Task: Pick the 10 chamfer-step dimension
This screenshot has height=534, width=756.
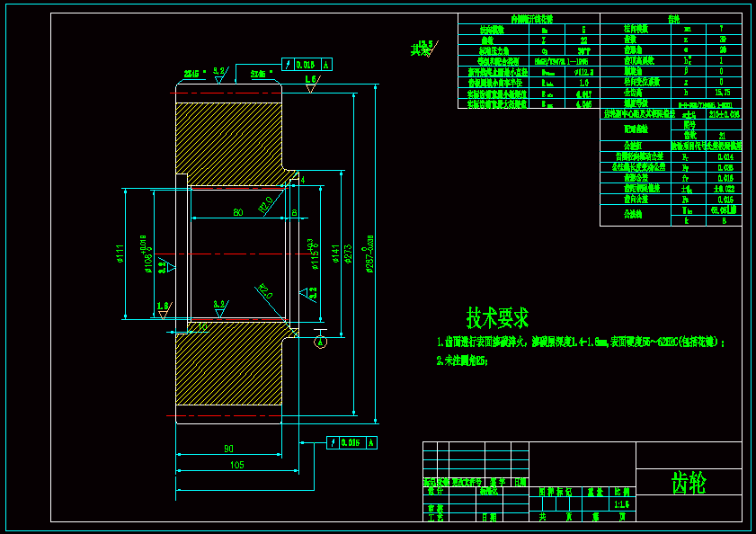Action: point(202,327)
